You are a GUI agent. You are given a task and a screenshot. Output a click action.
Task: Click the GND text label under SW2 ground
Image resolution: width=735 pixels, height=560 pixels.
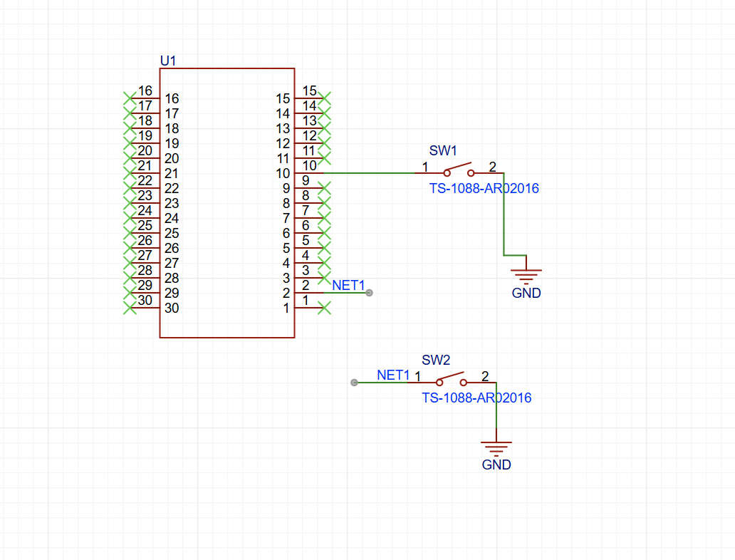pyautogui.click(x=496, y=465)
